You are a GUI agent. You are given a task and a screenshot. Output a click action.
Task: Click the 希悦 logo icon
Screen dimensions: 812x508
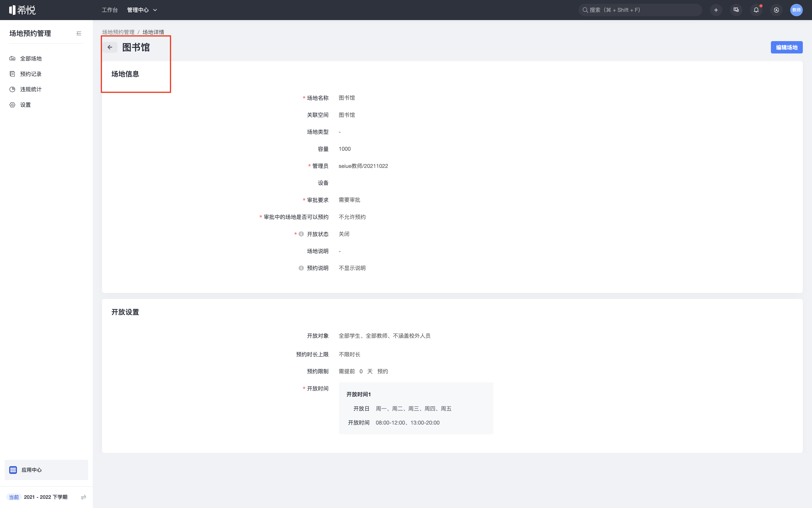point(22,10)
